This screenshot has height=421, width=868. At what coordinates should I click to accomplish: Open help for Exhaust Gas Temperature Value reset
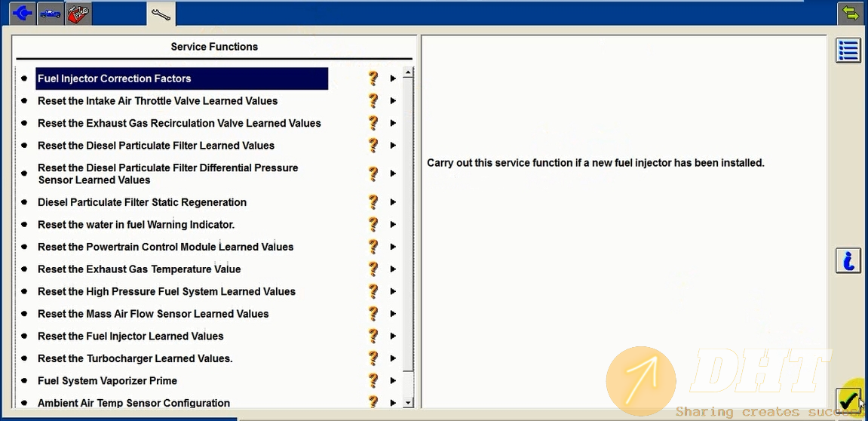pos(373,269)
